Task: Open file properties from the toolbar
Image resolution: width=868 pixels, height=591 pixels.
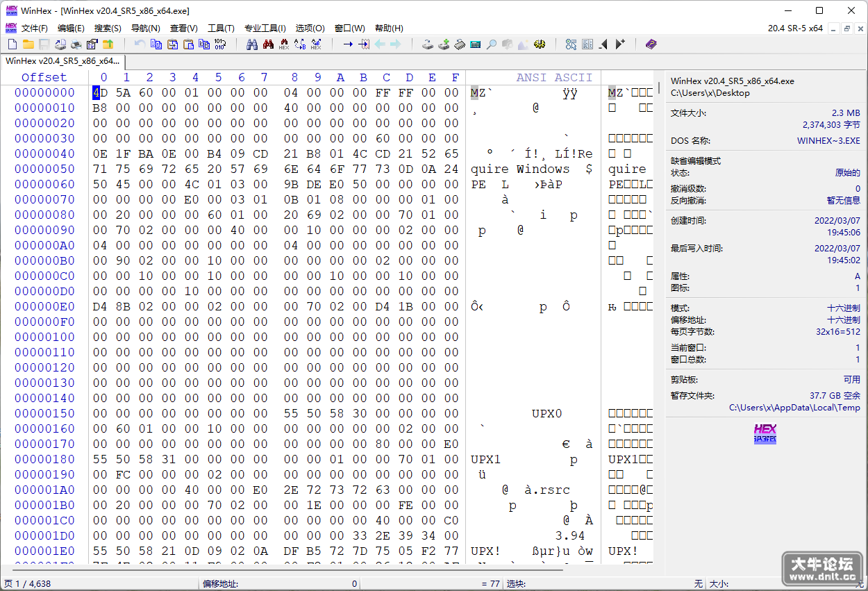Action: (x=92, y=44)
